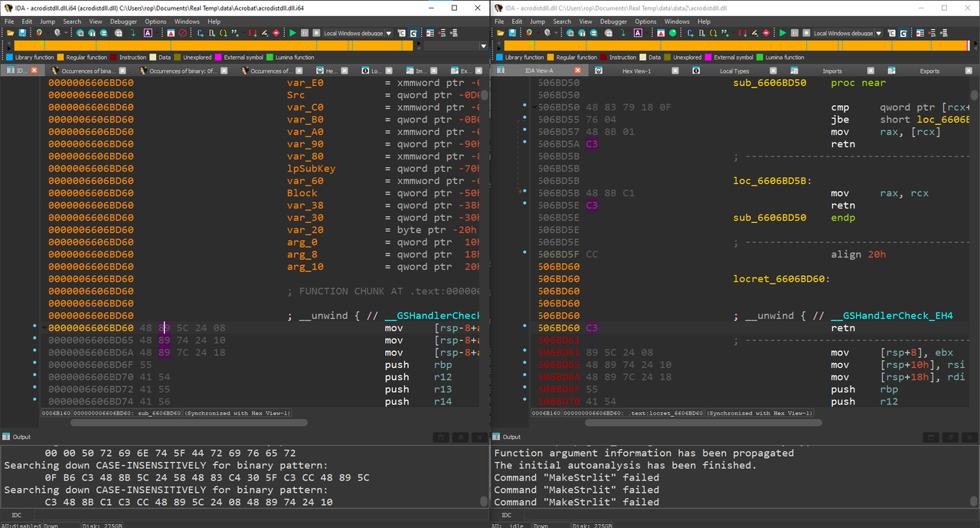This screenshot has width=980, height=528.
Task: Toggle breakpoint red diamond icon in left IDA
Action: [276, 33]
